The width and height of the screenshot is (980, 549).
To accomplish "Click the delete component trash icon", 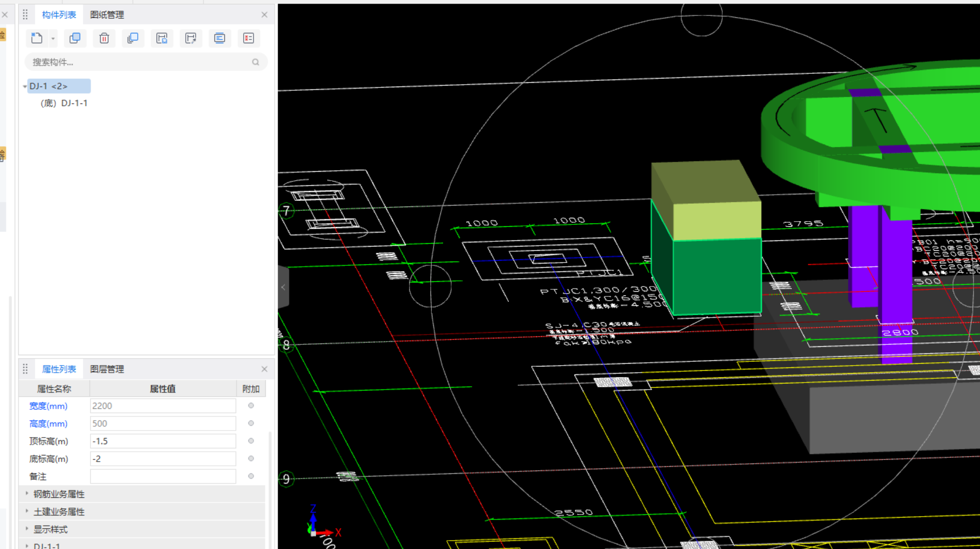I will [x=104, y=38].
